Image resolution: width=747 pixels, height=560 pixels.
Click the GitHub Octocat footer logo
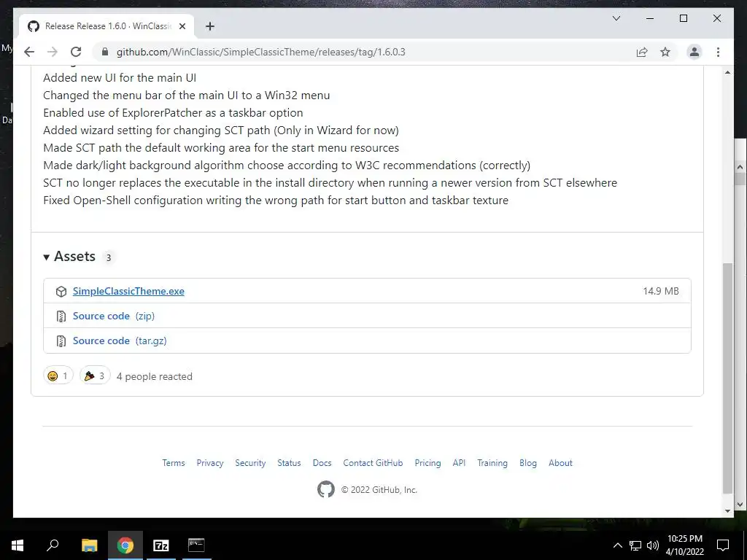pos(326,489)
